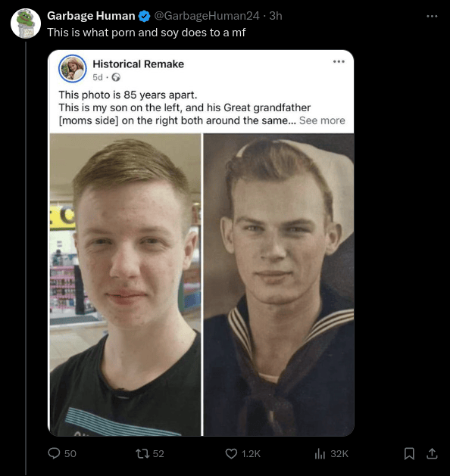This screenshot has height=476, width=450.
Task: Click Historical Remake three-dot options
Action: point(339,61)
